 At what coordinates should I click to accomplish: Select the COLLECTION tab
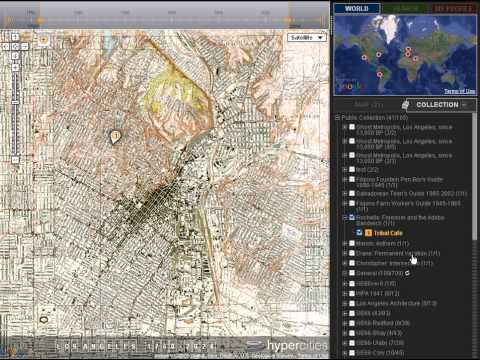[x=441, y=105]
